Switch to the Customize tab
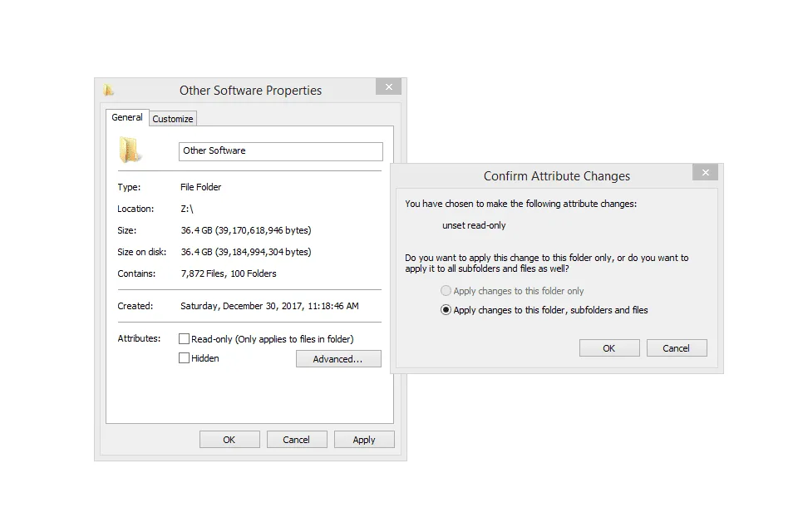 172,118
